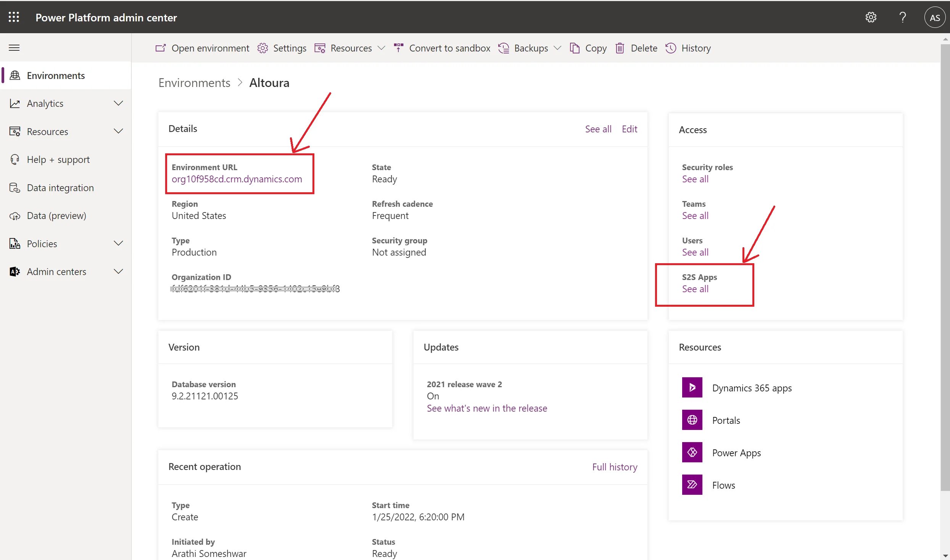
Task: Expand the Policies sidebar chevron
Action: (119, 243)
